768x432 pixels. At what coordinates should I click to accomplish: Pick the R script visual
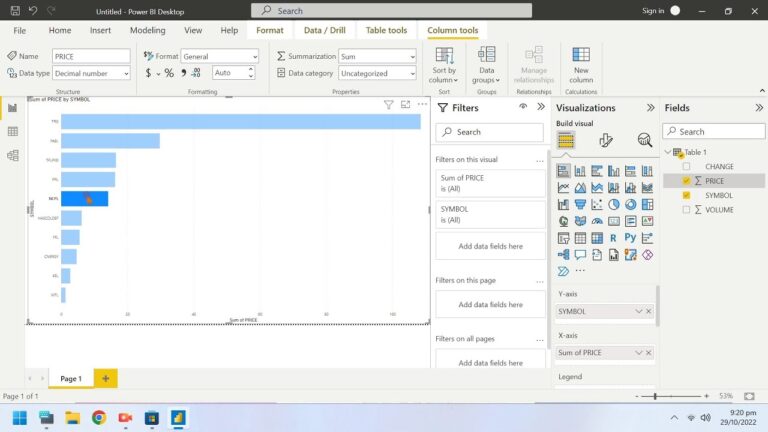pos(613,238)
